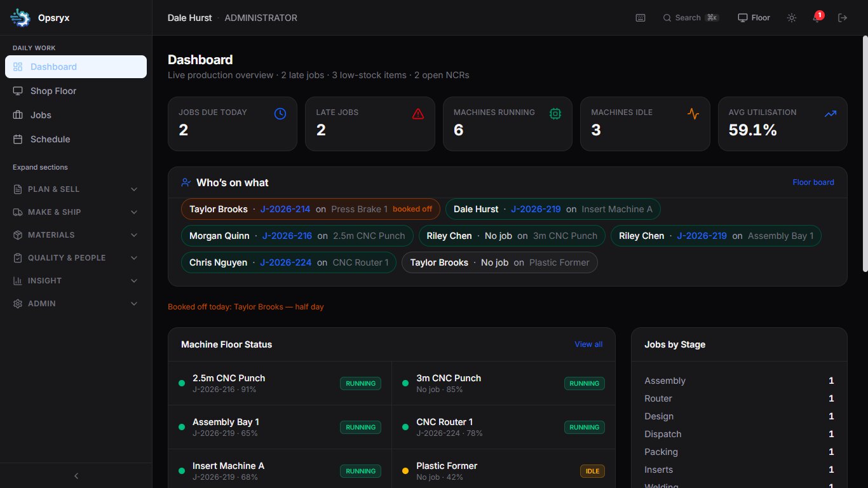Screen dimensions: 868x488
Task: Click the Jobs briefcase icon
Action: (x=18, y=115)
